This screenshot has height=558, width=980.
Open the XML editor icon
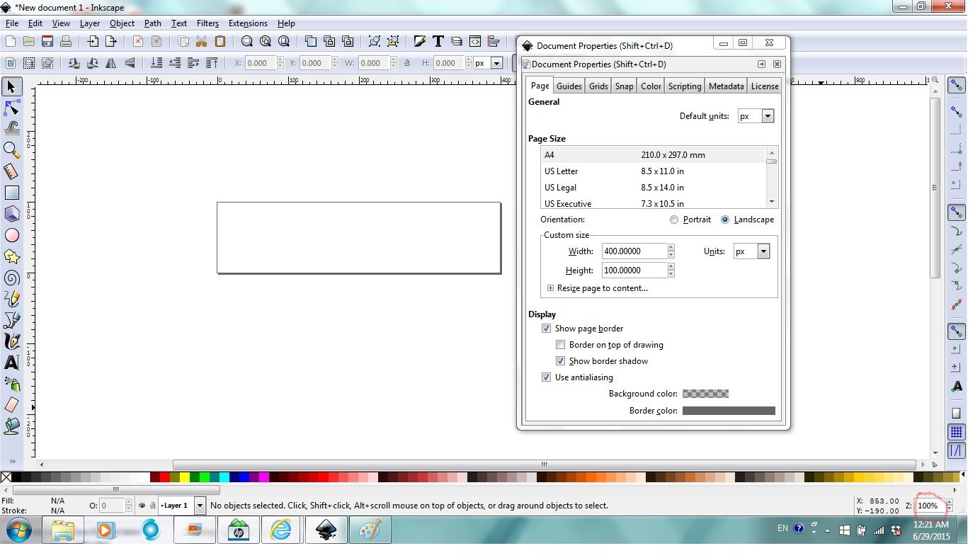coord(475,42)
